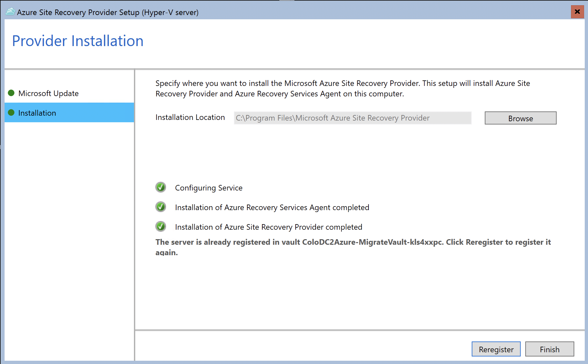Click the checkmark icon for Recovery Services Agent completion
This screenshot has width=588, height=364.
(160, 207)
